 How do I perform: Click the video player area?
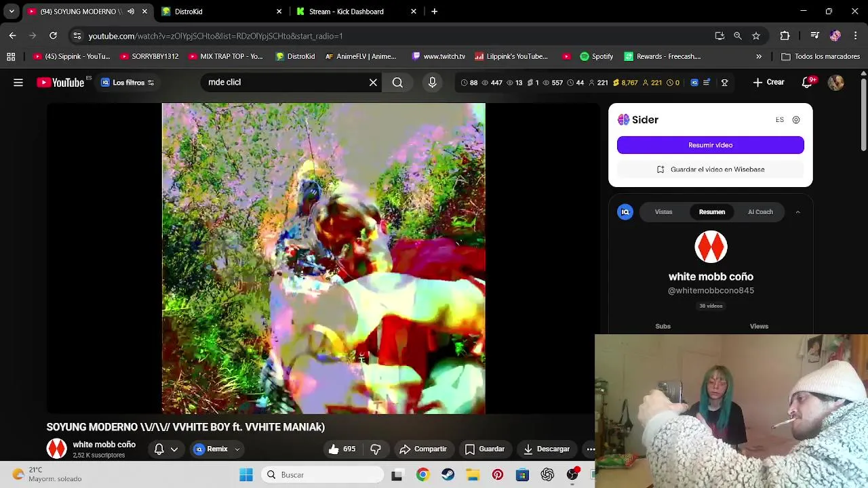coord(323,258)
